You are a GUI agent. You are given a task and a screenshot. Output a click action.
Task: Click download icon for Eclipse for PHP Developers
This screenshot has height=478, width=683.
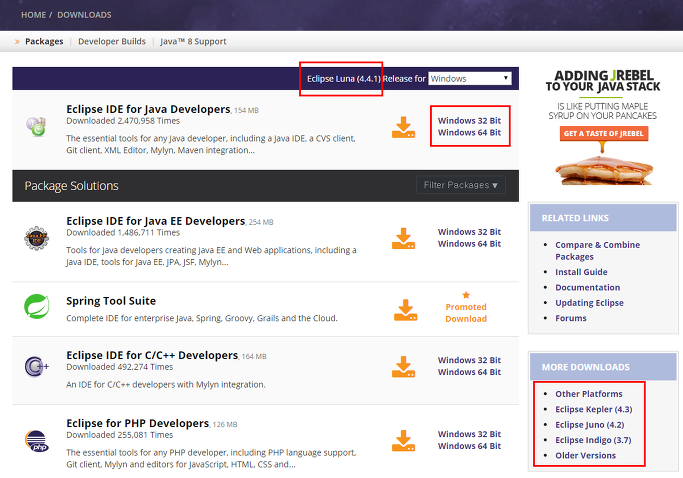403,441
